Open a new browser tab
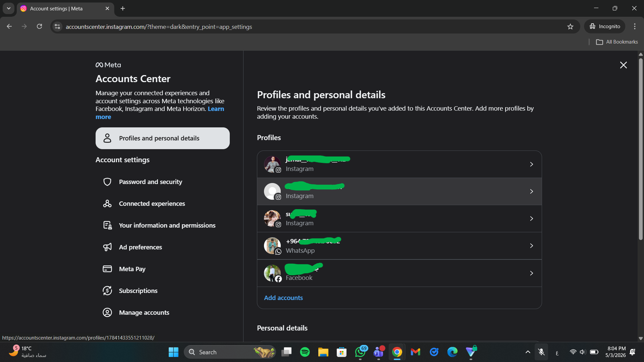644x362 pixels. pos(123,8)
